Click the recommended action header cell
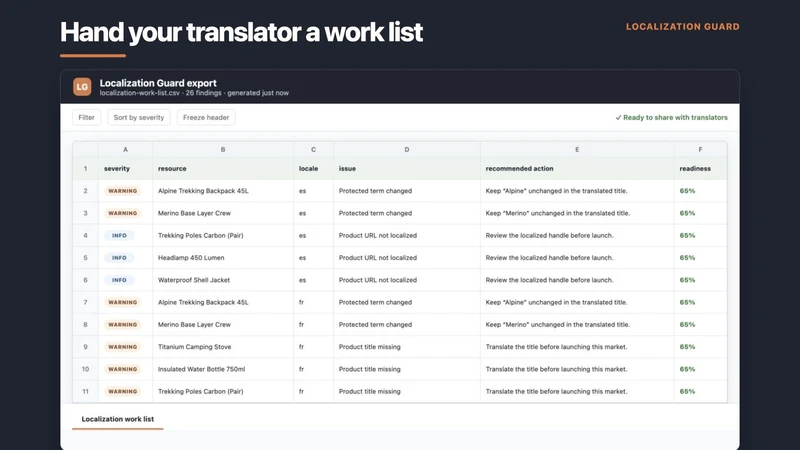Image resolution: width=800 pixels, height=450 pixels. (577, 168)
